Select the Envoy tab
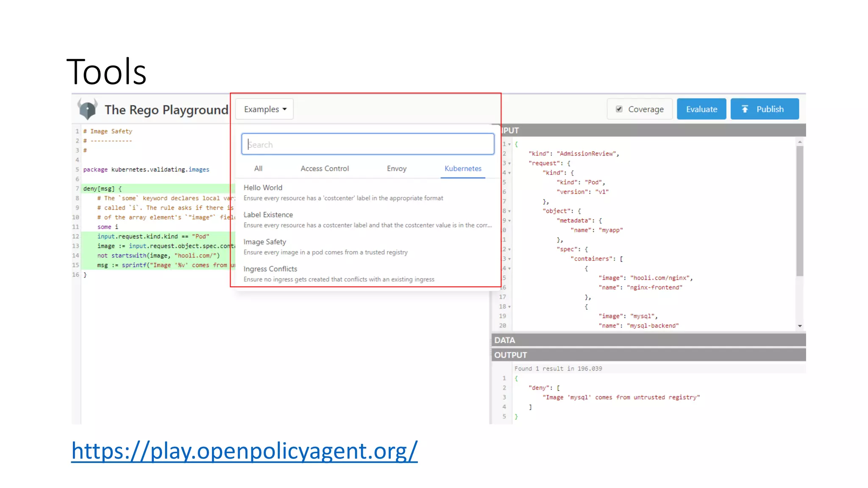868x488 pixels. (x=397, y=169)
